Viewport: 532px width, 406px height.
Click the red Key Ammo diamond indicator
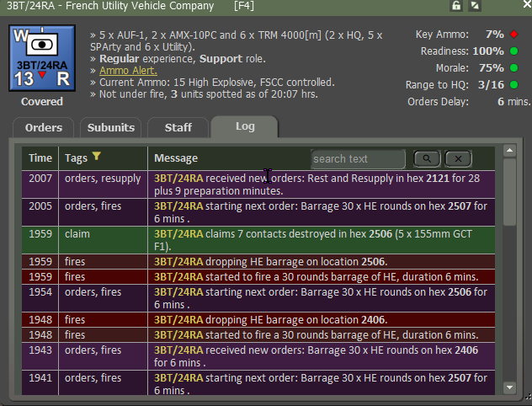click(514, 35)
